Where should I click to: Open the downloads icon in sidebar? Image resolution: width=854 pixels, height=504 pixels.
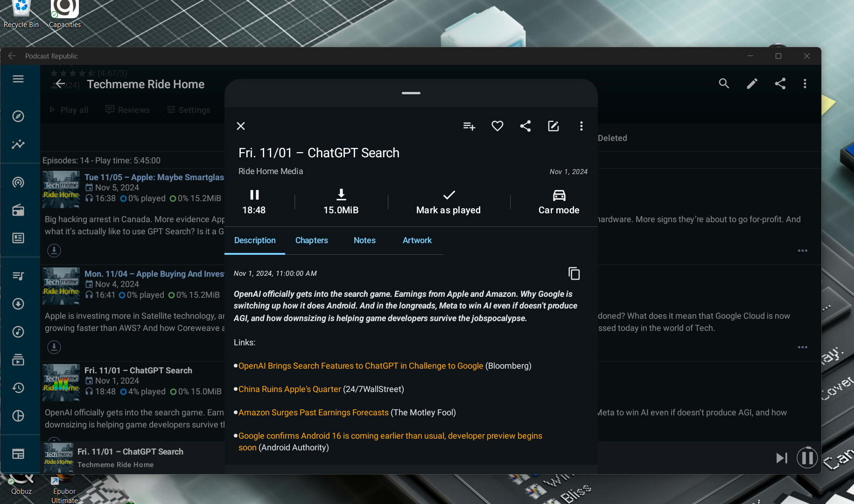(18, 304)
